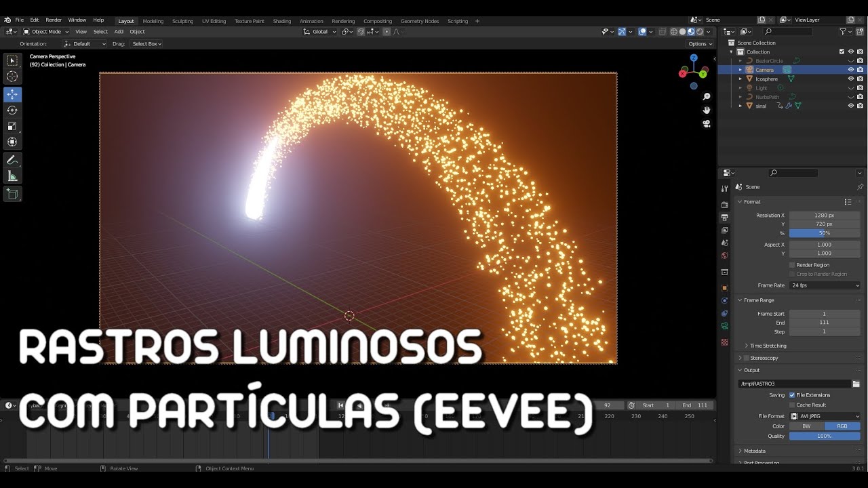The image size is (868, 488).
Task: Switch to the Compositing workspace tab
Action: [x=378, y=21]
